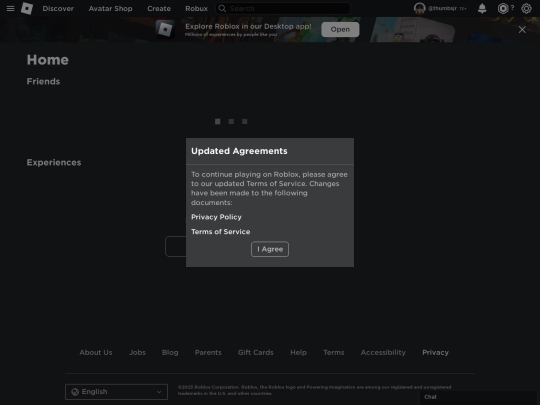Click the Updated Agreements dialog title

(239, 151)
